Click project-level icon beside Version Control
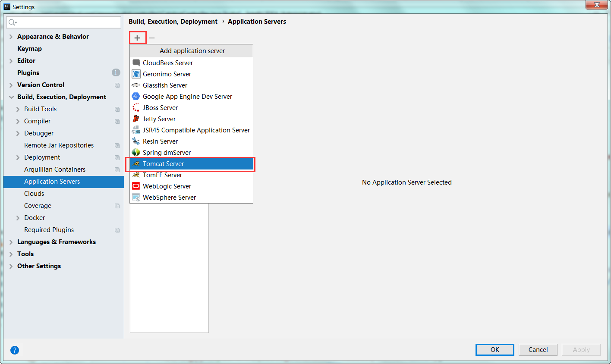 117,85
